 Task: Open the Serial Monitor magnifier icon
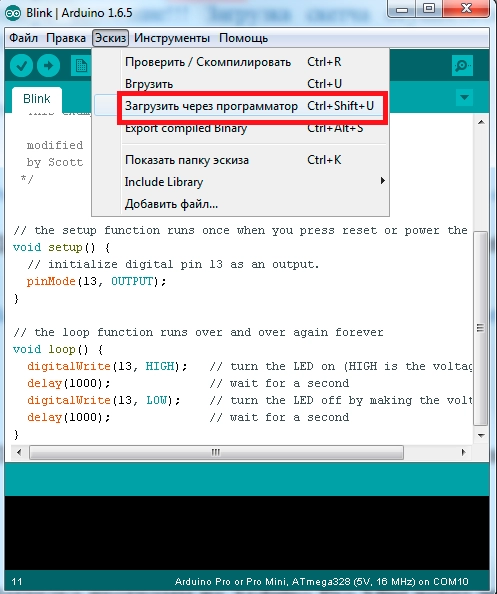click(x=462, y=66)
